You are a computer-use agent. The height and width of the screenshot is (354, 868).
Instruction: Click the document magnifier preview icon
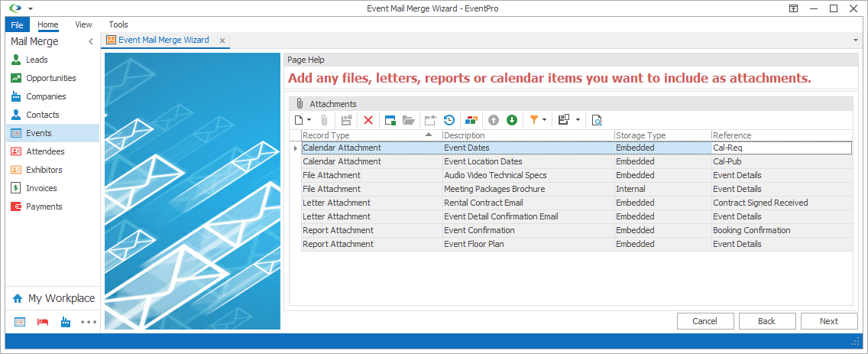596,120
